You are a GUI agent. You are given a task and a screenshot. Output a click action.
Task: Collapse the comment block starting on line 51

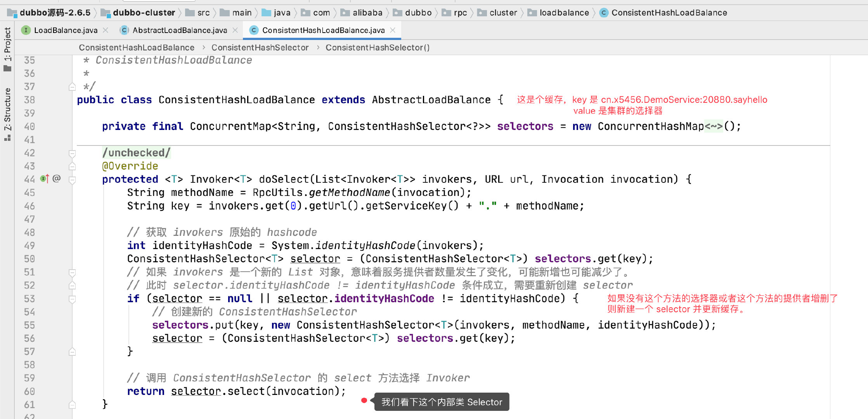(72, 272)
